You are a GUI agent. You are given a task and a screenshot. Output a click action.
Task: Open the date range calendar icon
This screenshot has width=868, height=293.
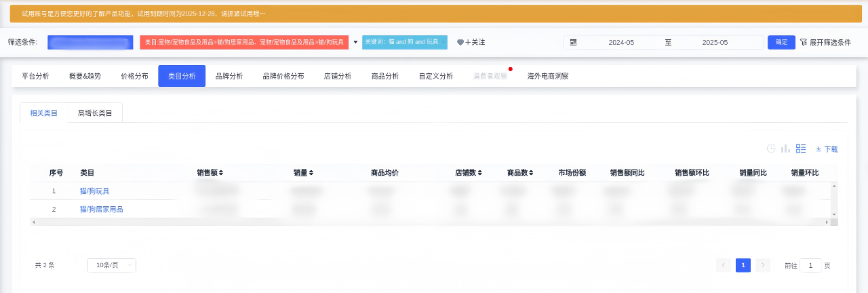[573, 42]
